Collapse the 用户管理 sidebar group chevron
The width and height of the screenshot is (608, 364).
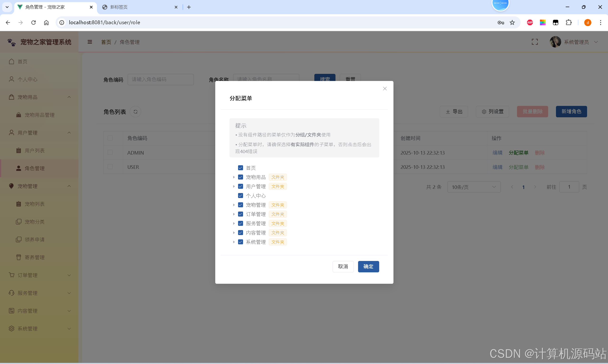click(x=69, y=133)
